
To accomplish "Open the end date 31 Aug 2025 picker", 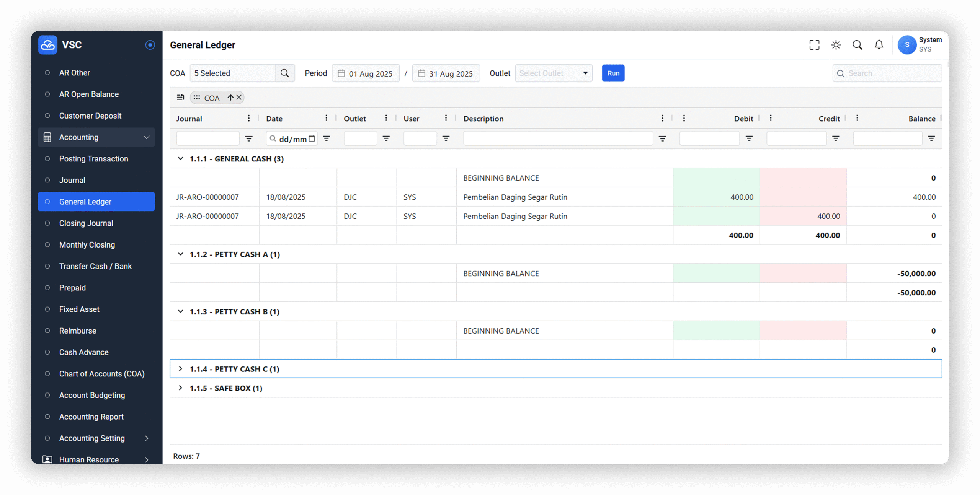I will [x=446, y=73].
